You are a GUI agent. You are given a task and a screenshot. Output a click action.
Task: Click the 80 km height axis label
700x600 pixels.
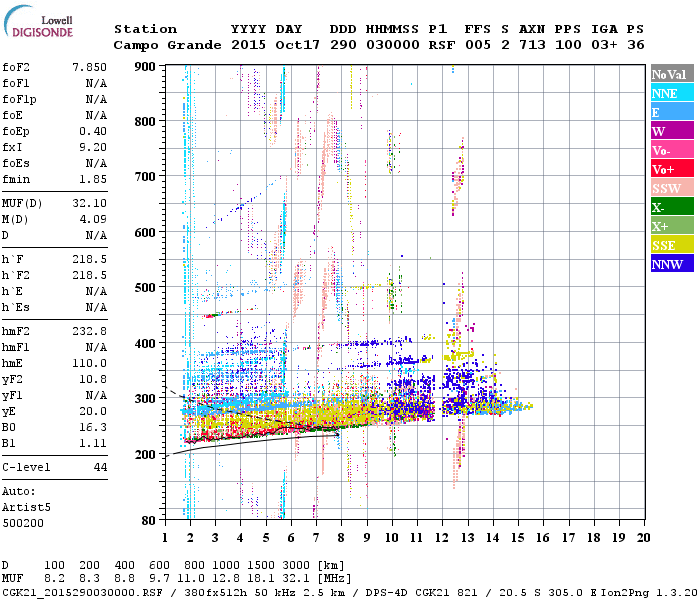149,520
